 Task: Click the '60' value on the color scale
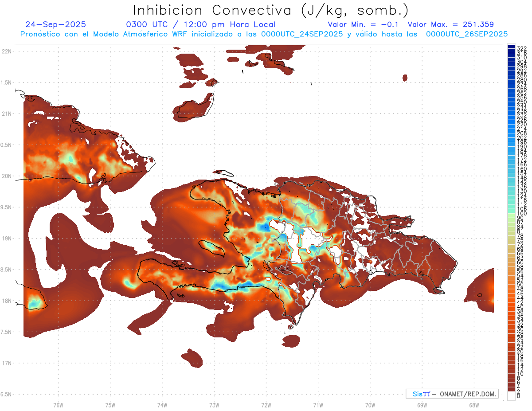(x=520, y=262)
